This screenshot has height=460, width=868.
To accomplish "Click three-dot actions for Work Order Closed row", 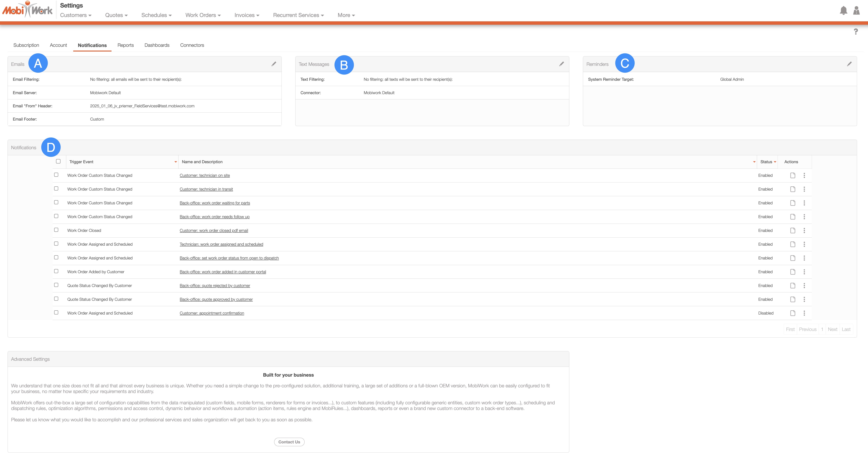I will click(x=804, y=231).
